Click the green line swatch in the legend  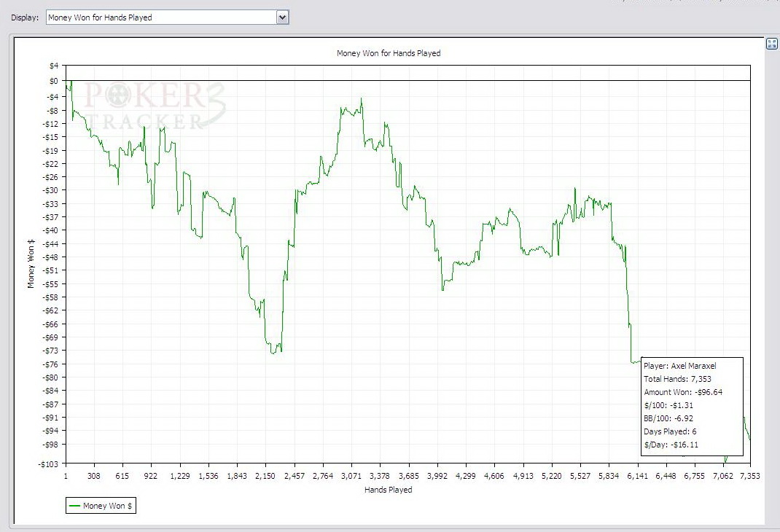tap(74, 506)
